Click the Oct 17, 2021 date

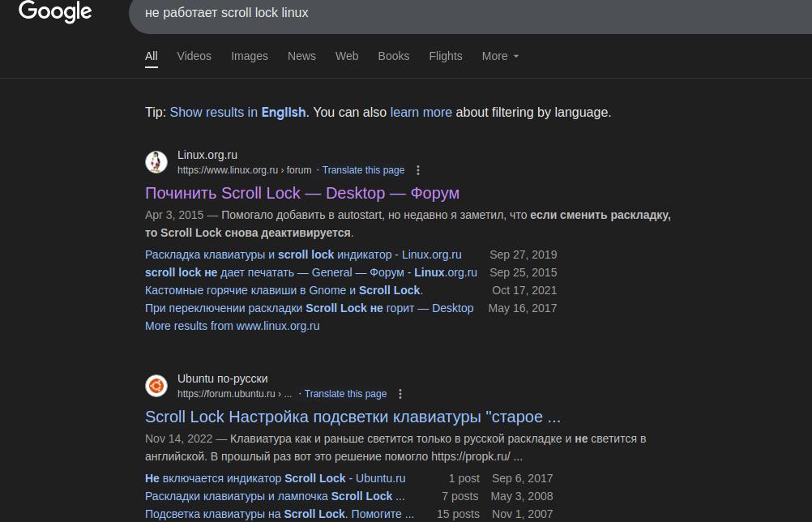(x=524, y=290)
